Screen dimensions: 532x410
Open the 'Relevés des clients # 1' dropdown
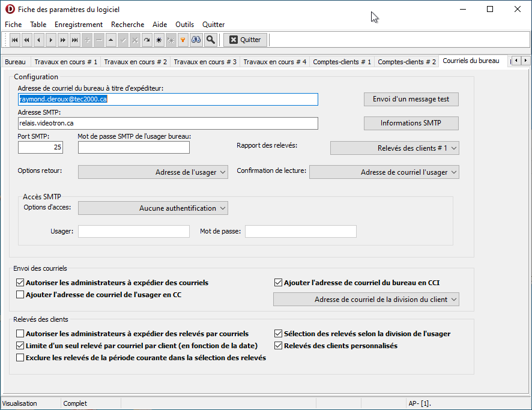coord(394,148)
